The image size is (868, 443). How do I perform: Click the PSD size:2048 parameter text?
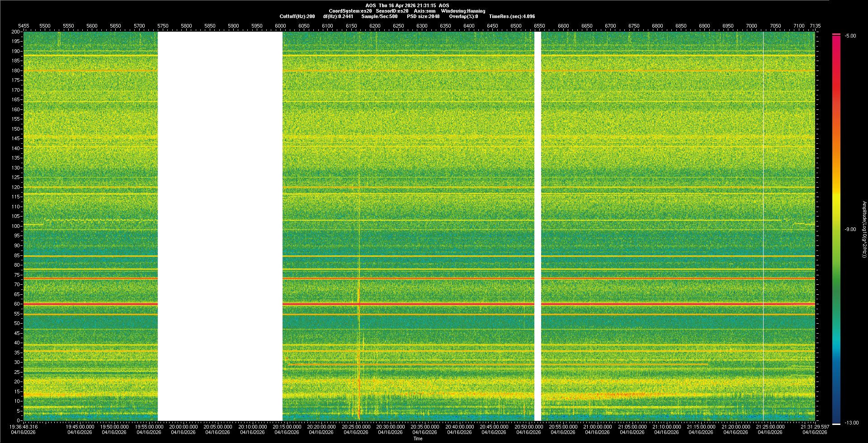pyautogui.click(x=423, y=16)
